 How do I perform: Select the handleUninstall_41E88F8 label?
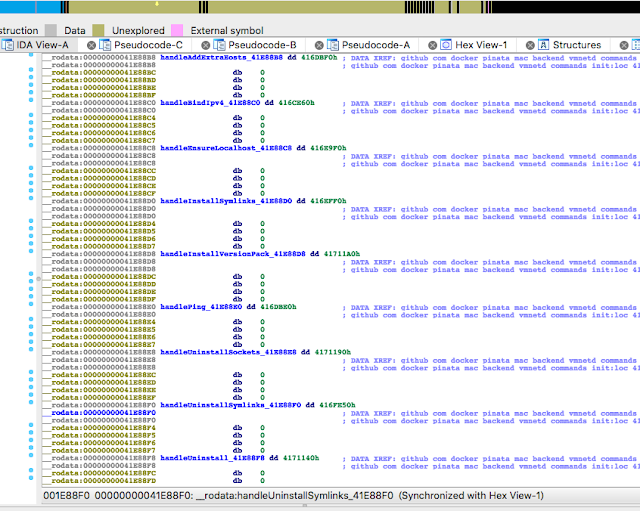point(212,458)
